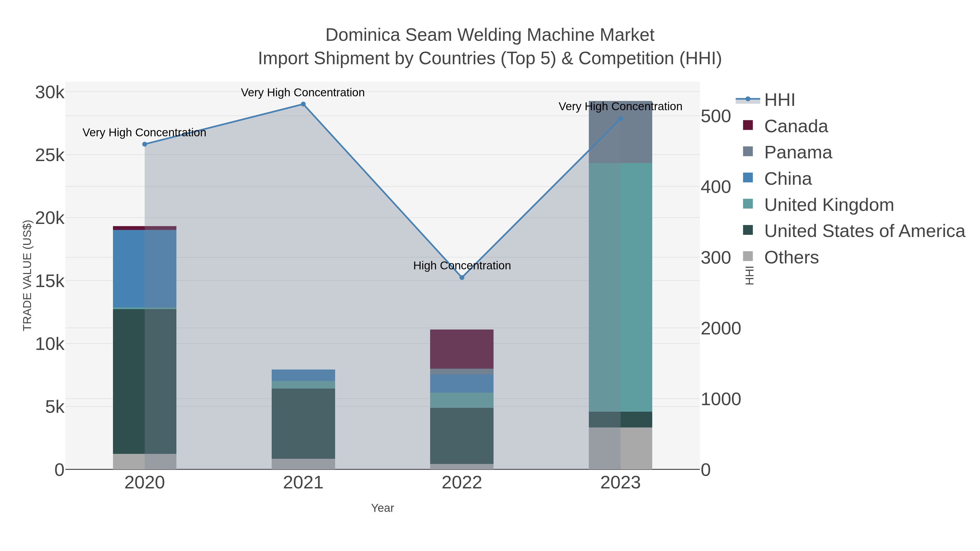The image size is (980, 551).
Task: Select the 2022 United States bar segment
Action: pyautogui.click(x=462, y=436)
